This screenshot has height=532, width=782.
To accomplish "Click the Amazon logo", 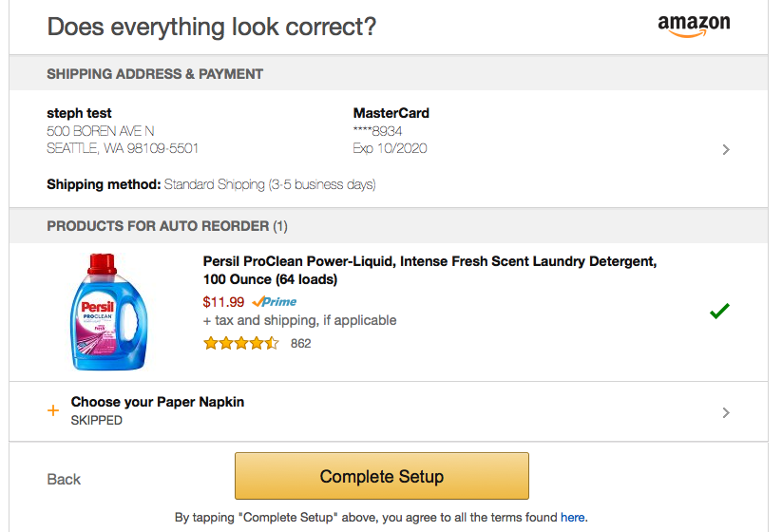I will coord(694,26).
